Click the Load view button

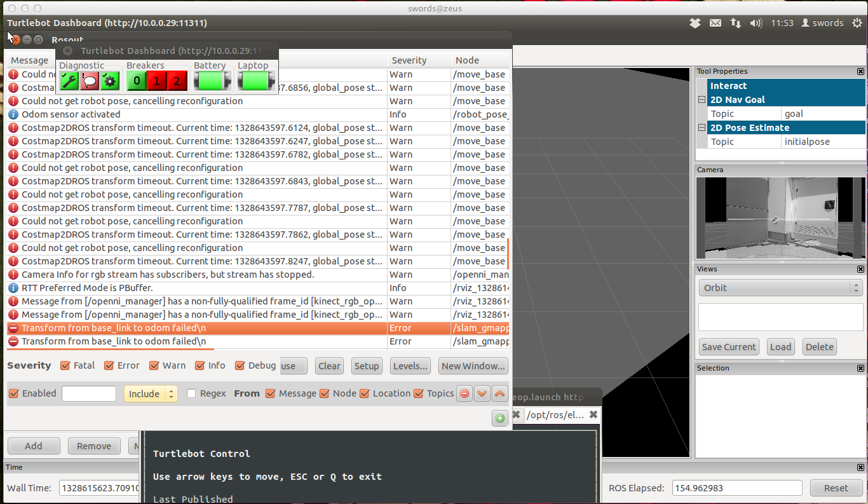[780, 347]
